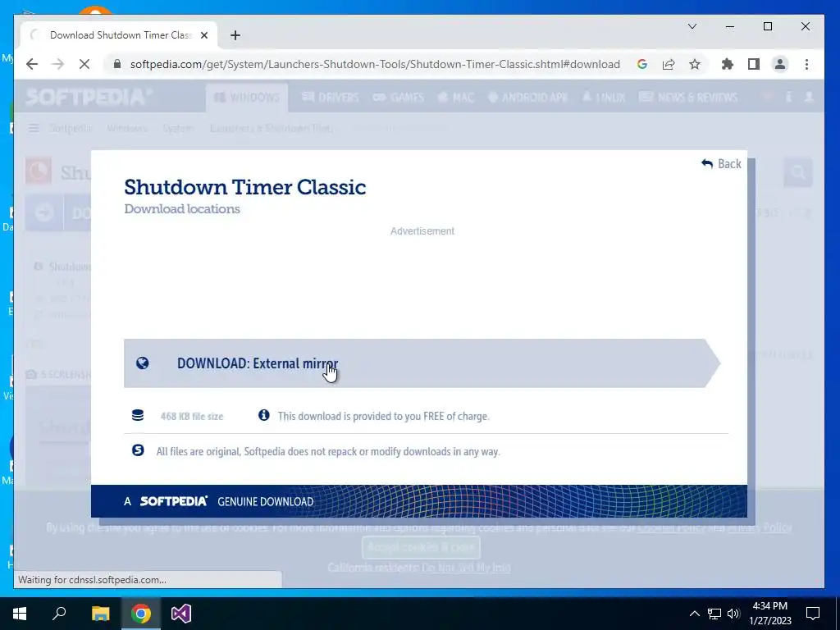Open the volume tray icon
840x630 pixels.
733,614
